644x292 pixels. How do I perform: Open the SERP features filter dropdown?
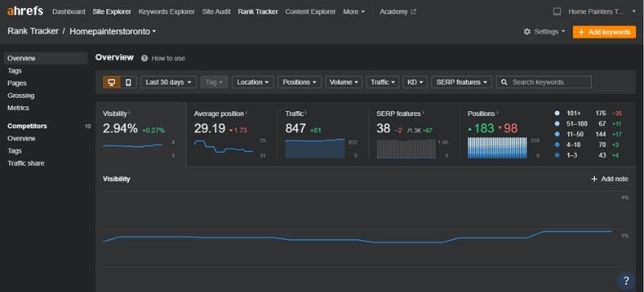coord(461,82)
